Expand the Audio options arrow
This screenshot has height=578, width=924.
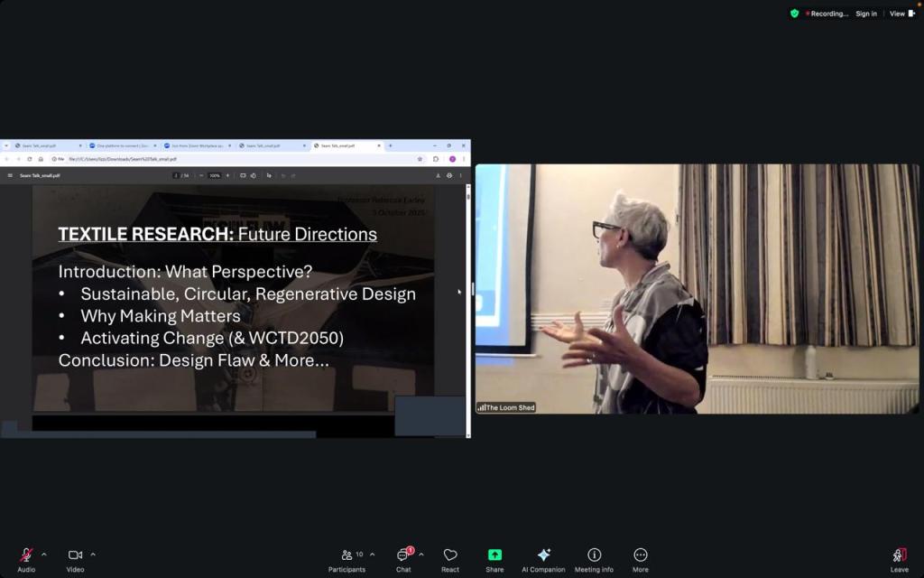click(x=44, y=555)
